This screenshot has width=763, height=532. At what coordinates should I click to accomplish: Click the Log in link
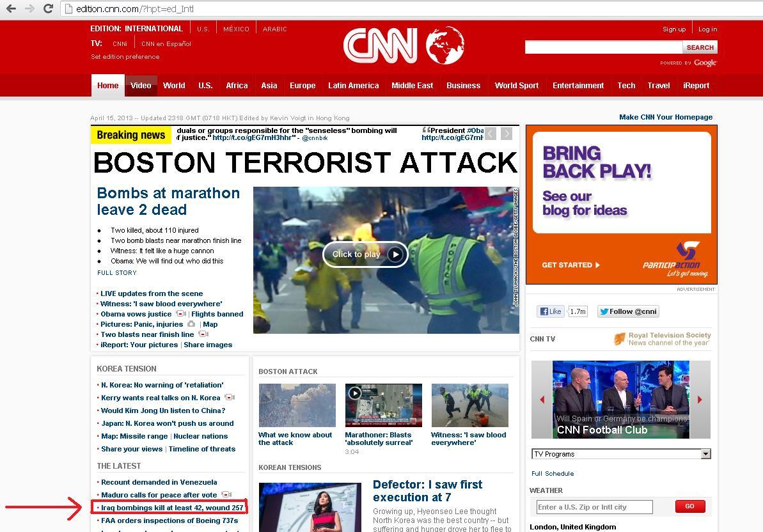[707, 29]
